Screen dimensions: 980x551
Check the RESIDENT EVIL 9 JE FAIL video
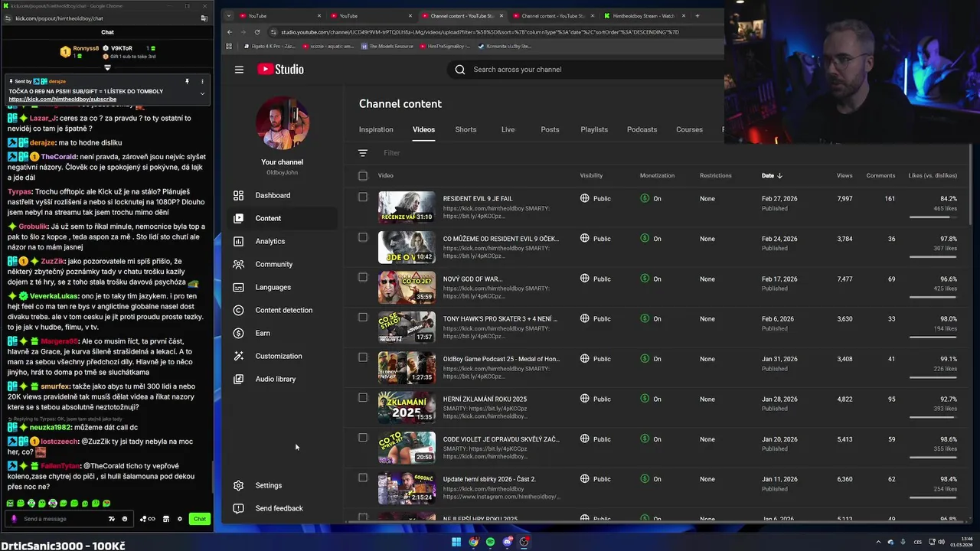(363, 197)
